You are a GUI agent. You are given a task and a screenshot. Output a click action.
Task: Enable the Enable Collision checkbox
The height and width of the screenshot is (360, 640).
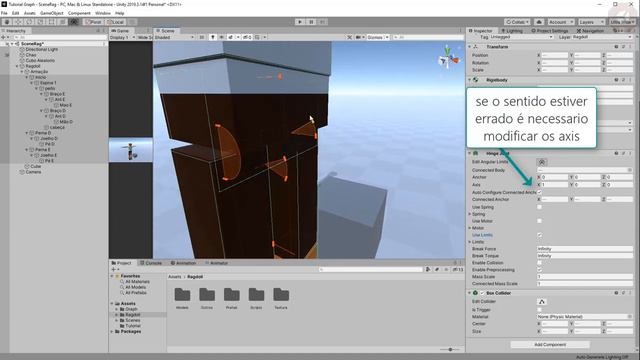[x=539, y=263]
